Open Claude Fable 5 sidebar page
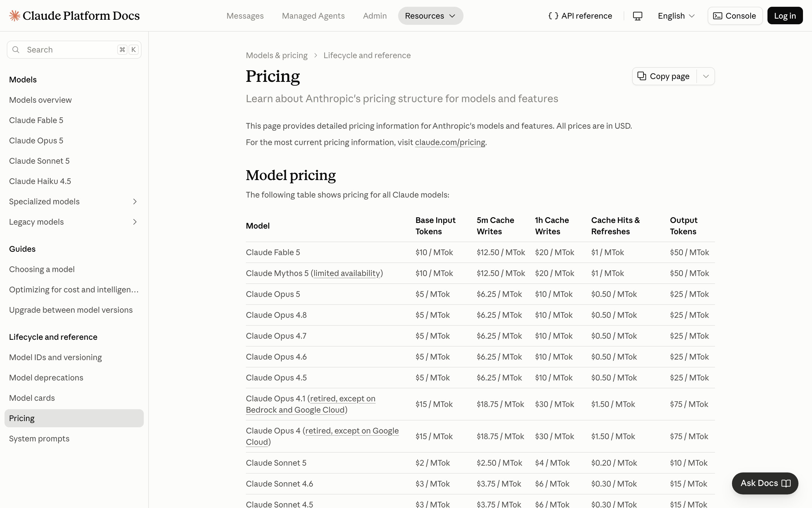This screenshot has width=812, height=508. tap(36, 120)
